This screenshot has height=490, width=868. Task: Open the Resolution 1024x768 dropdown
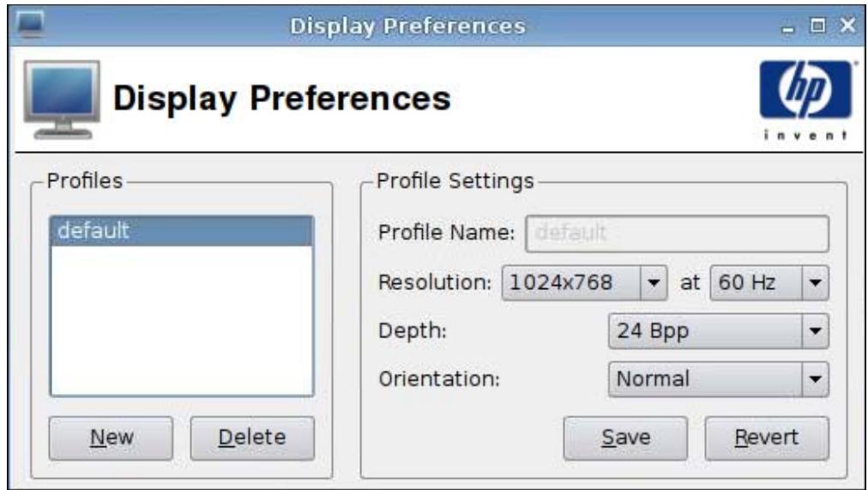coord(585,283)
